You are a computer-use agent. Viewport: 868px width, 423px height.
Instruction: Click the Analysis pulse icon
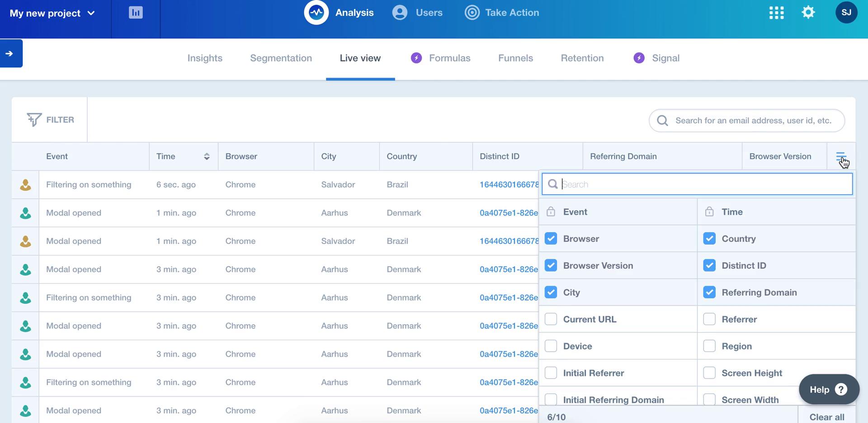pyautogui.click(x=316, y=13)
